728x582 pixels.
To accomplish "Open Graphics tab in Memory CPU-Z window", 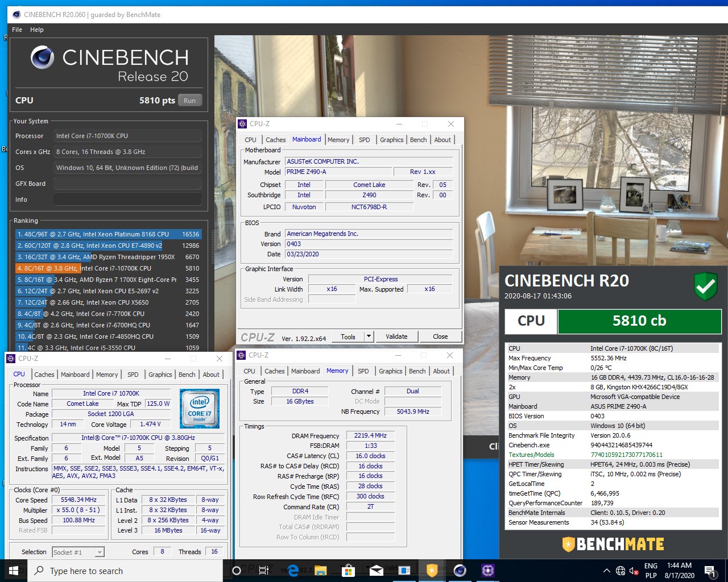I will [391, 371].
